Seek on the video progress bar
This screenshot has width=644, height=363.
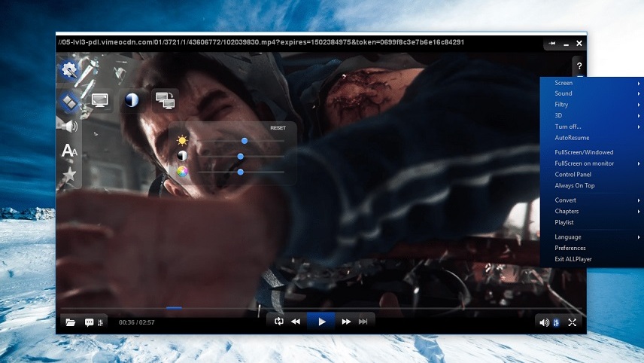(x=321, y=307)
